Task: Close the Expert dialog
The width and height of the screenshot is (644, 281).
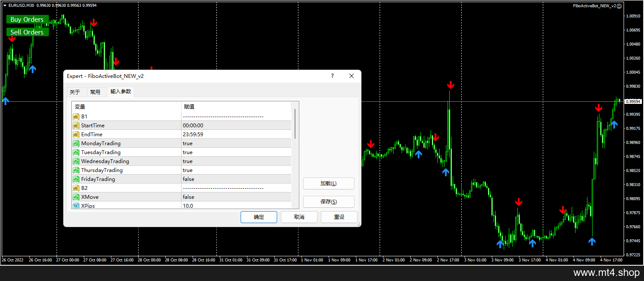Action: (352, 76)
